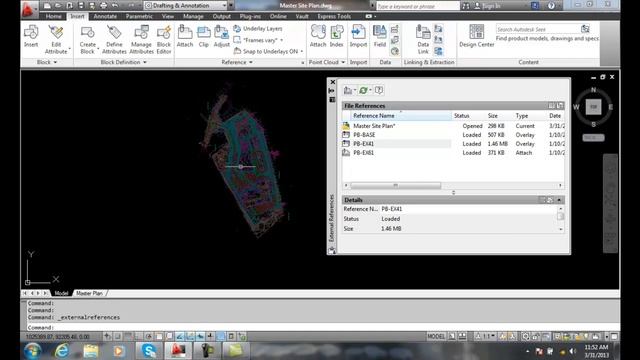Screen dimensions: 640x360
Task: Select the Adjust reference tool
Action: coord(222,36)
